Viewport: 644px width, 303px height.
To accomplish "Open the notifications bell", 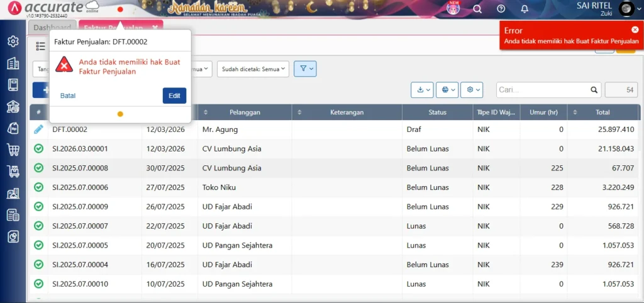I will (x=525, y=9).
